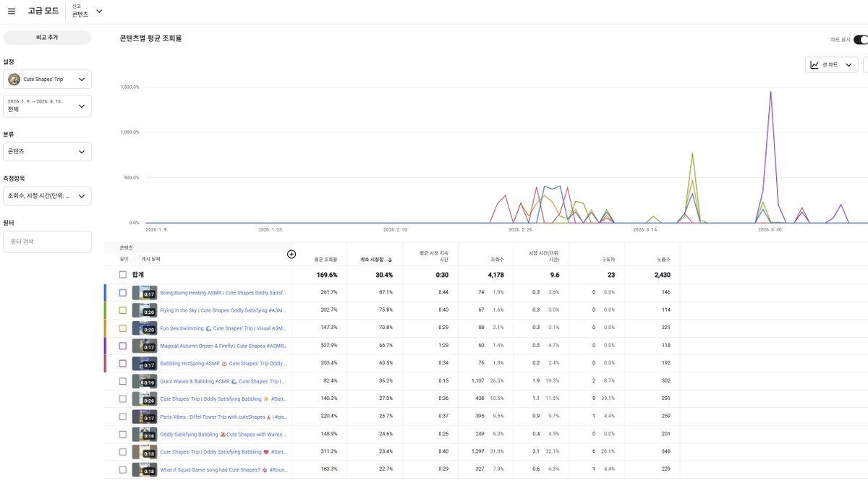This screenshot has width=868, height=486.
Task: Uncheck the Flying in the Sky checkbox
Action: pyautogui.click(x=123, y=310)
